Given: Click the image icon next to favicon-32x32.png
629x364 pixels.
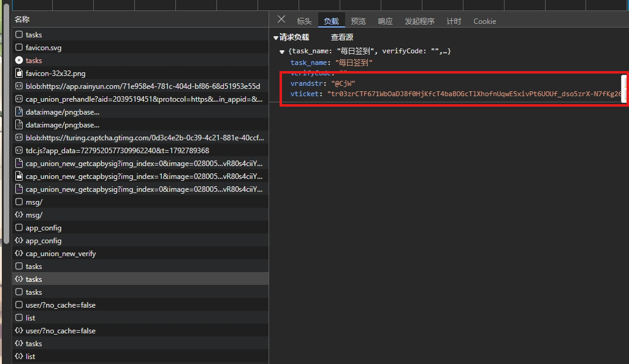Looking at the screenshot, I should click(x=19, y=74).
